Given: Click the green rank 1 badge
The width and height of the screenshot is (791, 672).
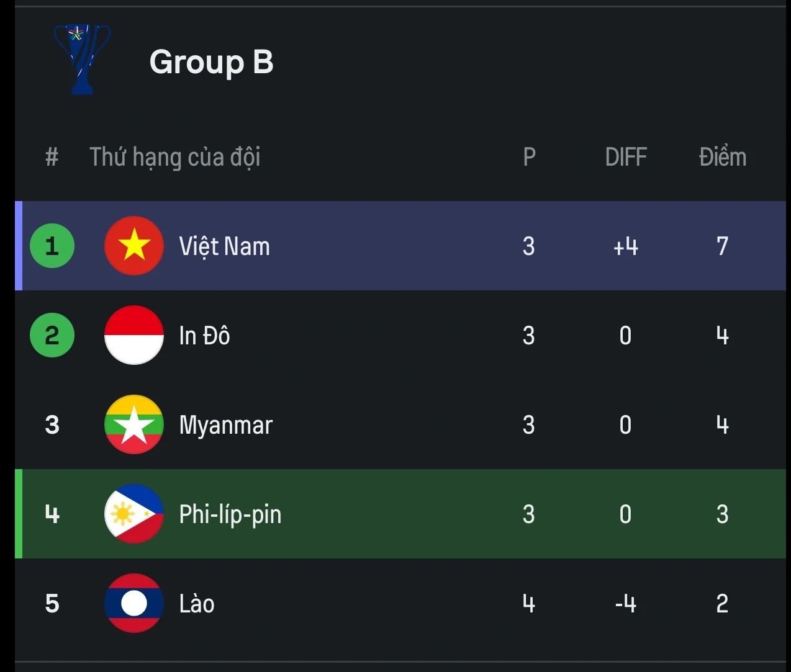Looking at the screenshot, I should [52, 246].
